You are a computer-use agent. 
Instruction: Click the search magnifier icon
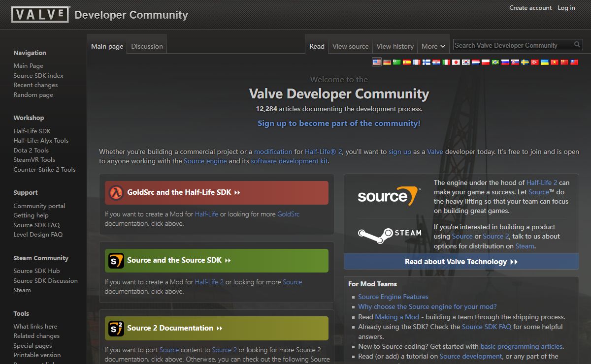(x=577, y=45)
